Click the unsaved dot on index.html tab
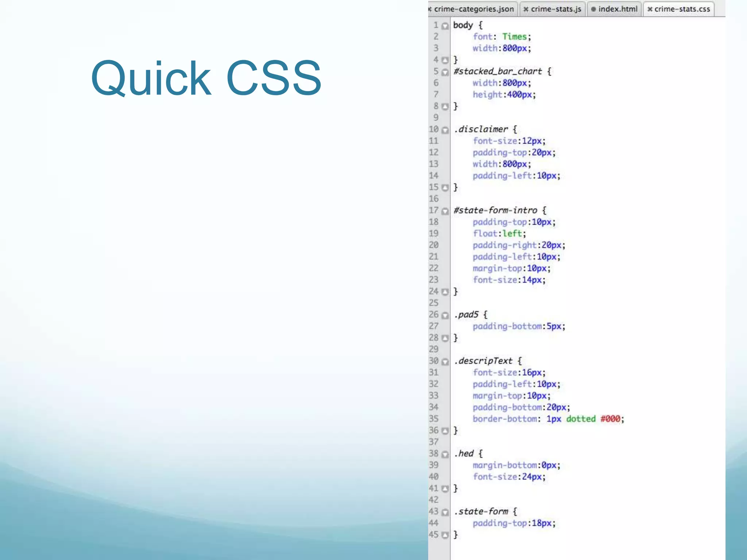This screenshot has width=747, height=560. pyautogui.click(x=593, y=9)
